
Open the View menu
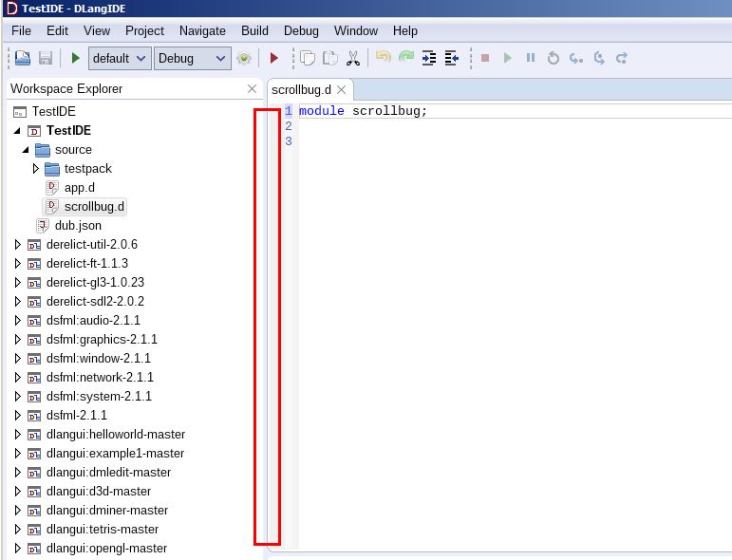97,30
